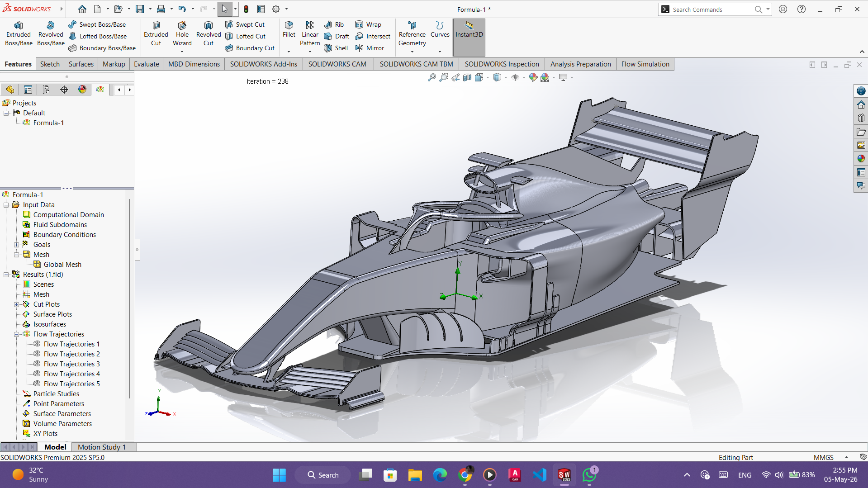Select the XY Plots item
Screen dimensions: 868x488
[x=45, y=434]
